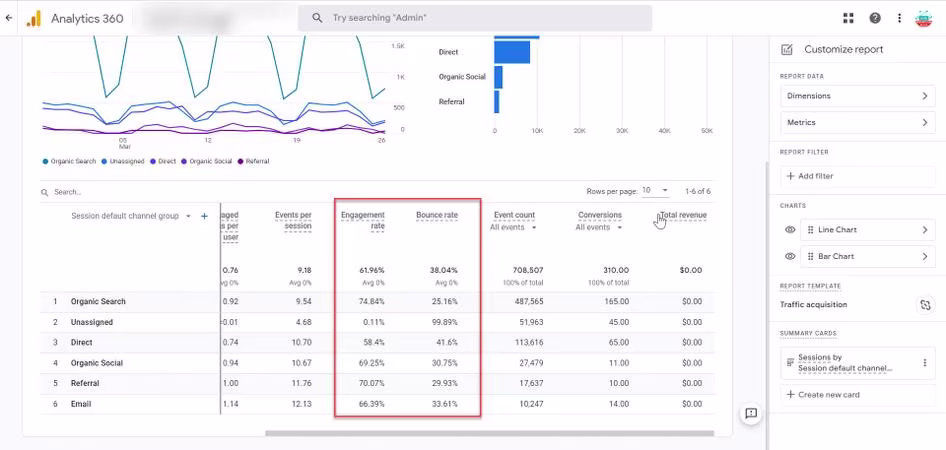Click the 708,507 total event count
This screenshot has width=946, height=450.
526,270
